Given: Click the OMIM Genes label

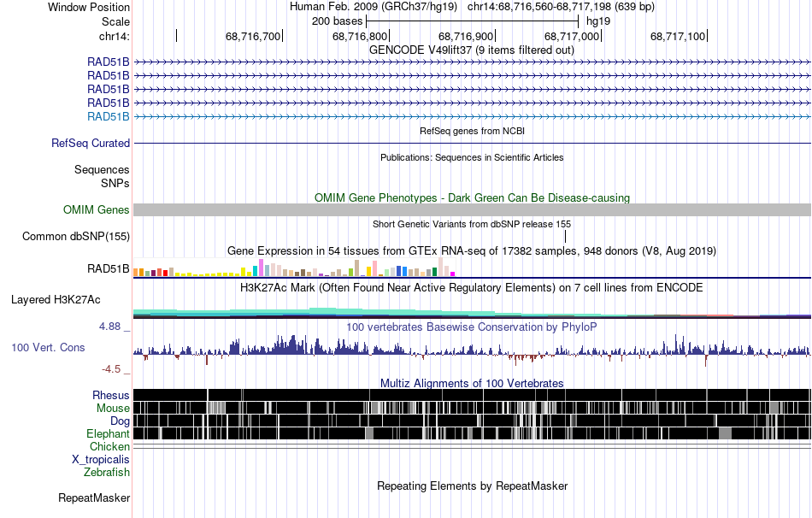Looking at the screenshot, I should point(97,209).
